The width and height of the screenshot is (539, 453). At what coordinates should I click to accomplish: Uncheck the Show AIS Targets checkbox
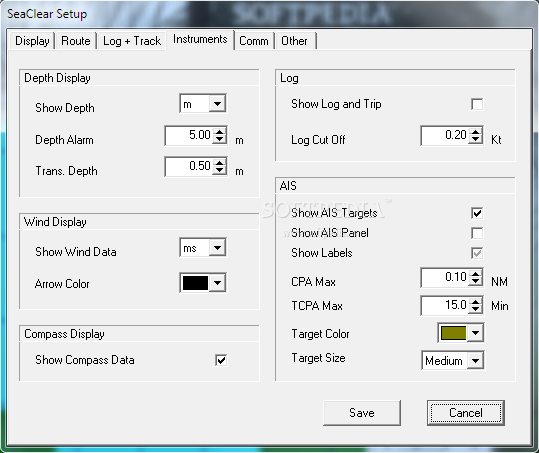coord(477,213)
